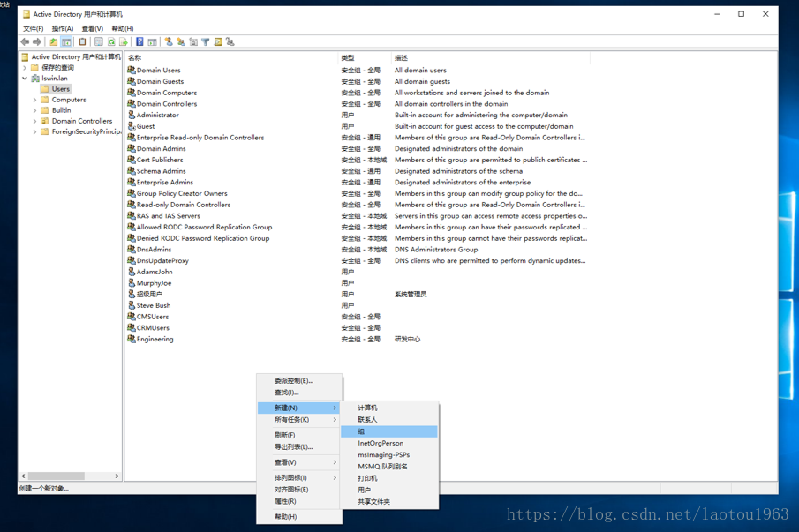
Task: Select 计算机 in the New submenu
Action: click(x=389, y=408)
